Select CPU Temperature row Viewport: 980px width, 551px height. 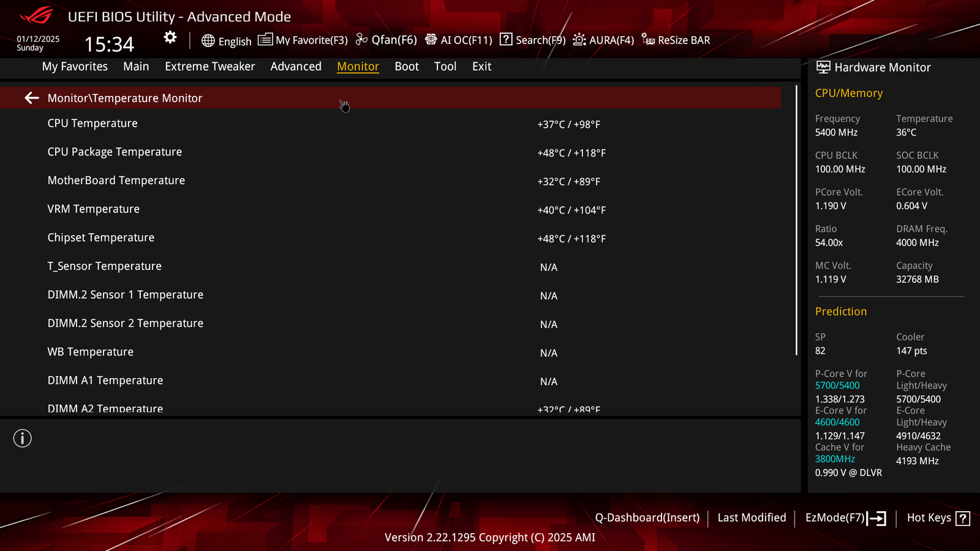click(390, 124)
